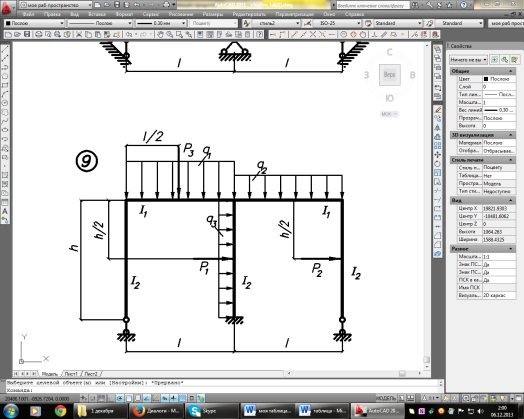Open the Правка menu
The width and height of the screenshot is (524, 419).
click(x=52, y=14)
